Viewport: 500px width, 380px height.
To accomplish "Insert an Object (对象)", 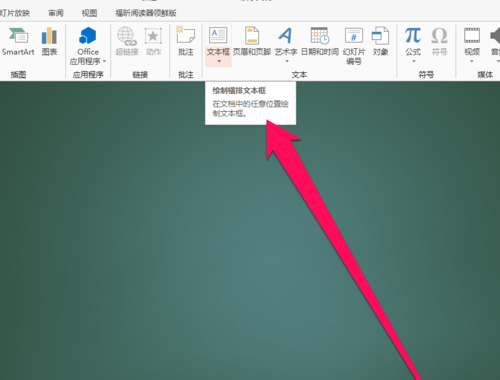I will [380, 42].
